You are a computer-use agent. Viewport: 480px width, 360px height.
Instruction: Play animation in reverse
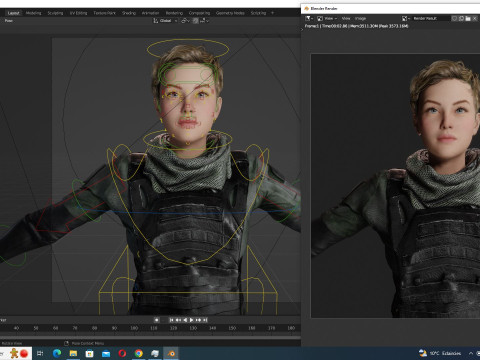click(x=185, y=320)
